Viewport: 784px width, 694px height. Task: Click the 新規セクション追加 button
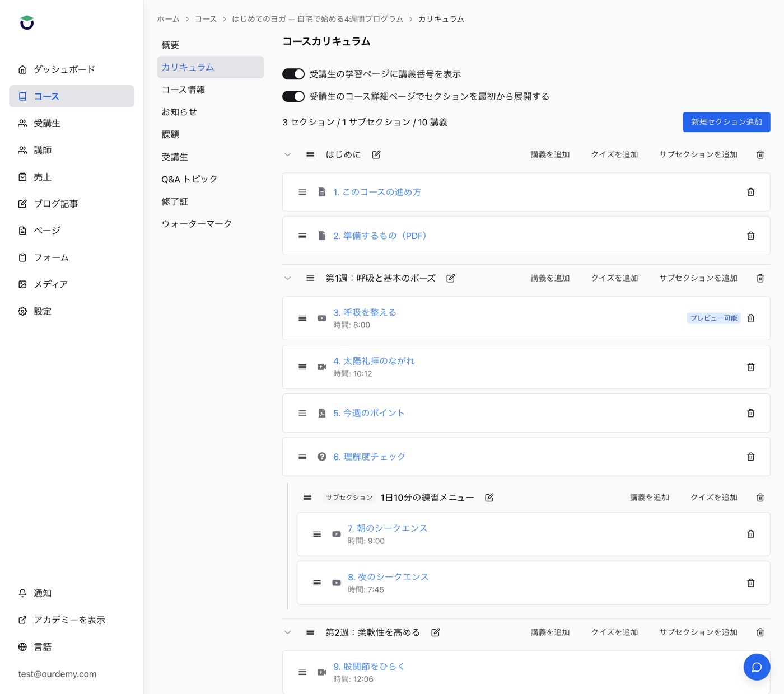(726, 122)
